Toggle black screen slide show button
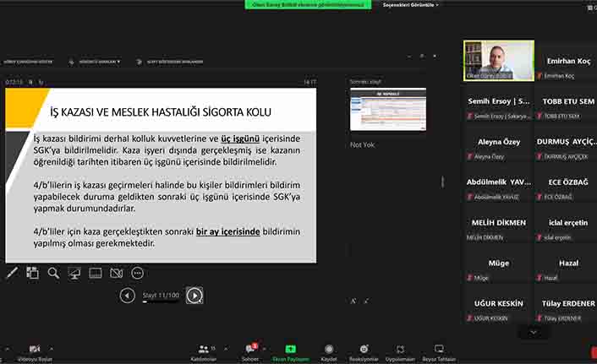 point(74,273)
